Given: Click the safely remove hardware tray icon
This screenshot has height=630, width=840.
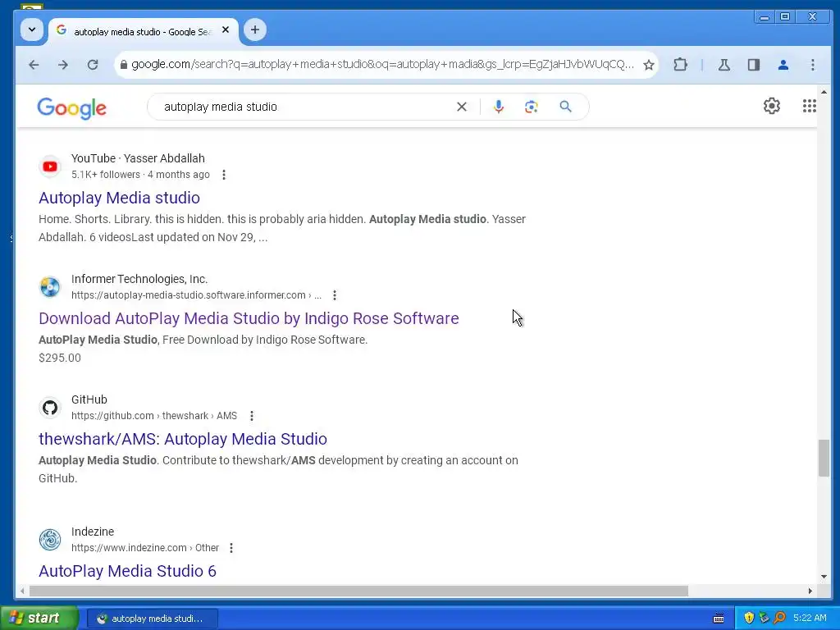Looking at the screenshot, I should click(764, 619).
